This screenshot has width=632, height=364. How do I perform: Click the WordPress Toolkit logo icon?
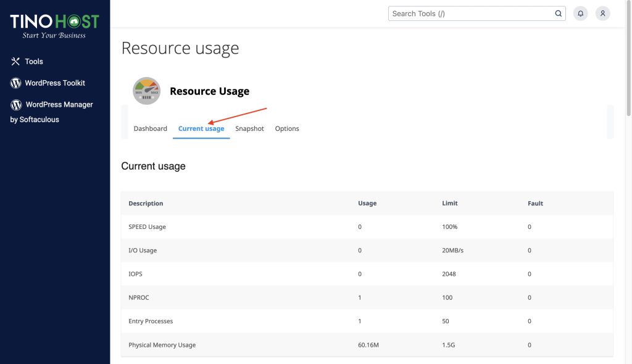(15, 83)
